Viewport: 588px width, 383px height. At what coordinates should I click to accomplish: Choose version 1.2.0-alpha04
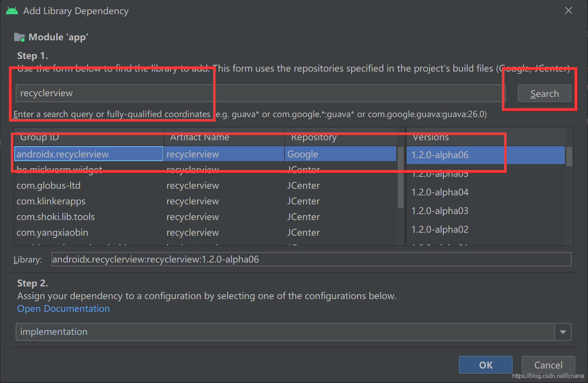click(x=486, y=192)
